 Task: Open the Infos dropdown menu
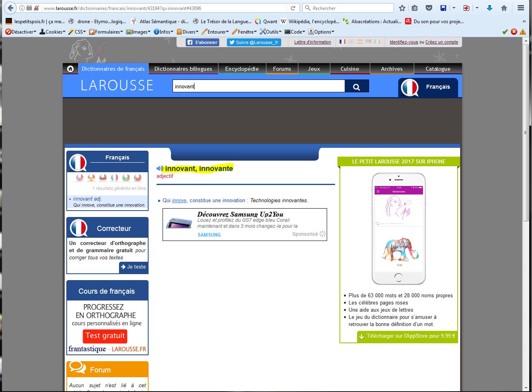164,32
